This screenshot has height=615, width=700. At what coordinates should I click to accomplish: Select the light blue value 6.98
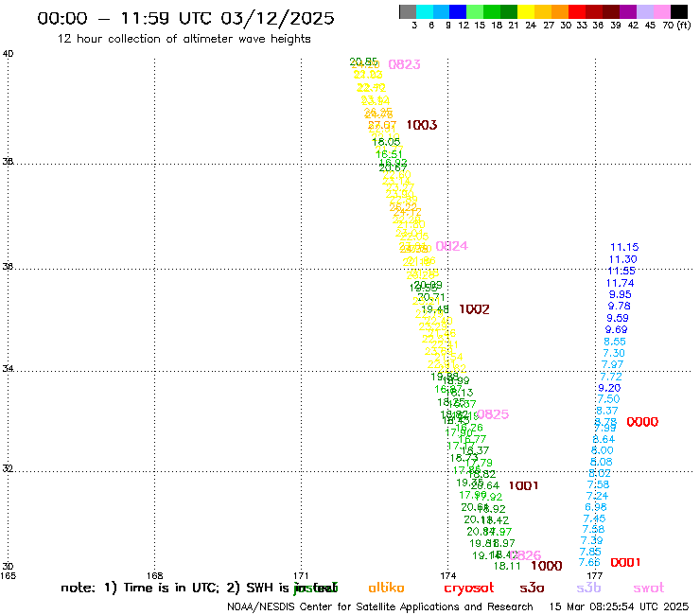tap(596, 507)
